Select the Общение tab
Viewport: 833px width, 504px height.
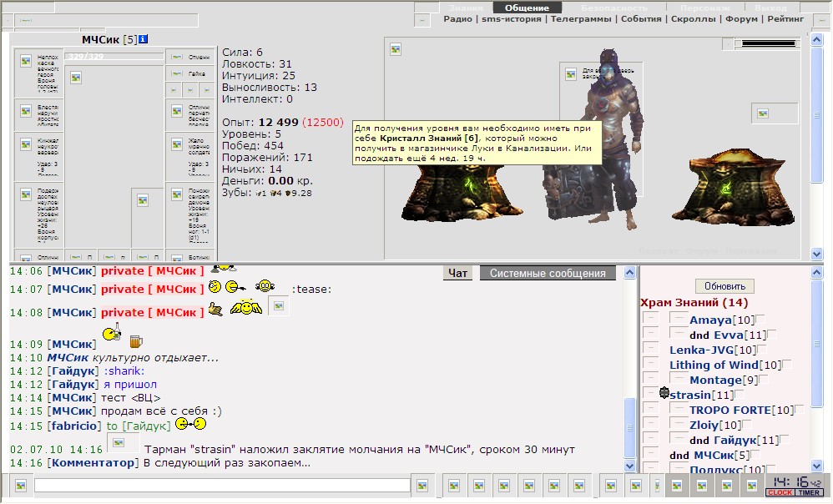pyautogui.click(x=527, y=8)
